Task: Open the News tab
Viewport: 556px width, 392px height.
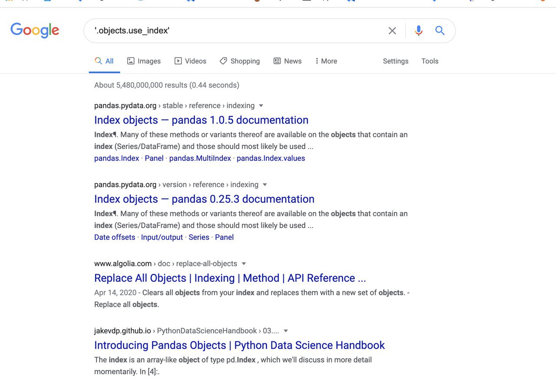Action: pos(288,61)
